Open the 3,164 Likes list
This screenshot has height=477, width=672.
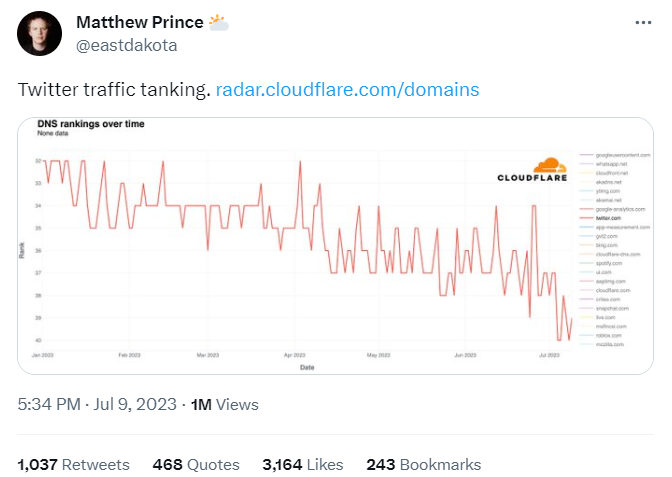click(303, 465)
